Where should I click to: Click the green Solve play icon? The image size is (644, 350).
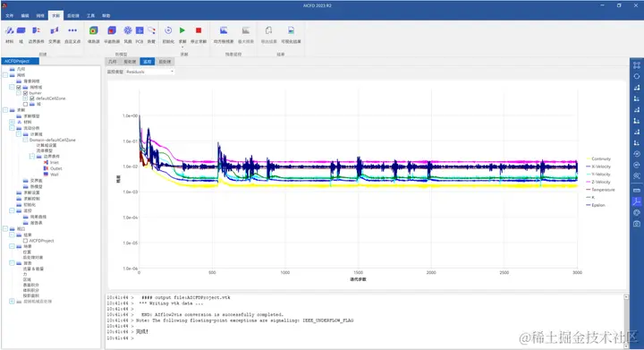(182, 30)
